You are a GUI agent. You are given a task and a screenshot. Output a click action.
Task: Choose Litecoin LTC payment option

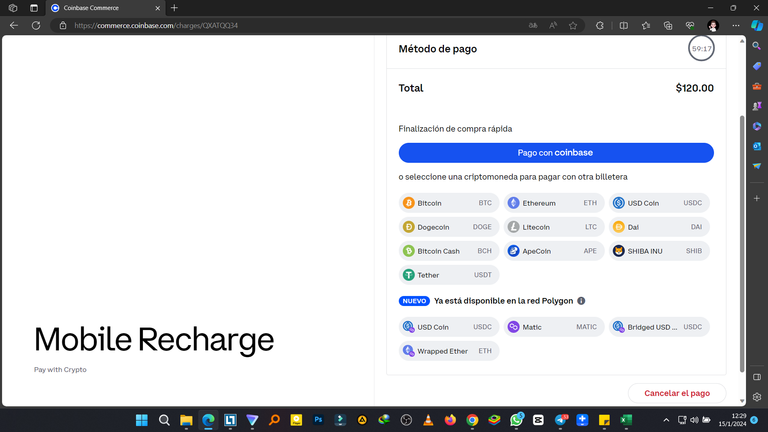point(554,227)
